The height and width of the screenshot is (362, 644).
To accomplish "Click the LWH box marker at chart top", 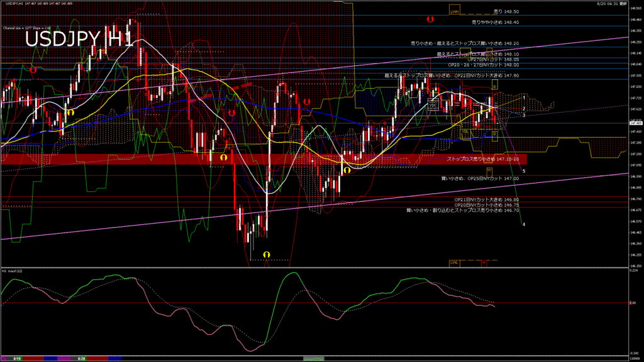I will point(454,11).
